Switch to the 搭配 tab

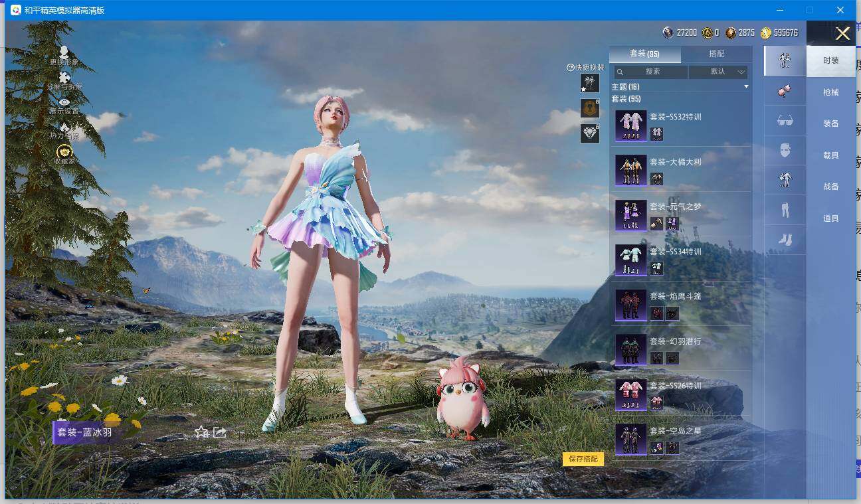point(716,54)
